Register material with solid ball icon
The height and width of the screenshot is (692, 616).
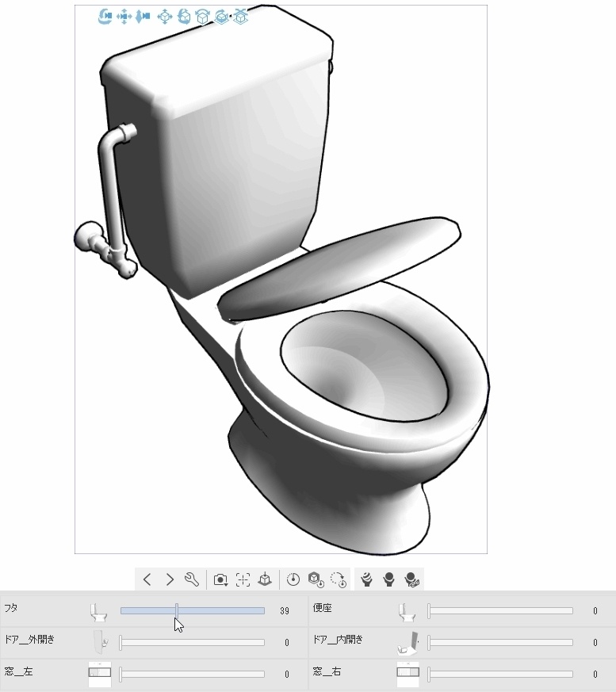point(388,579)
